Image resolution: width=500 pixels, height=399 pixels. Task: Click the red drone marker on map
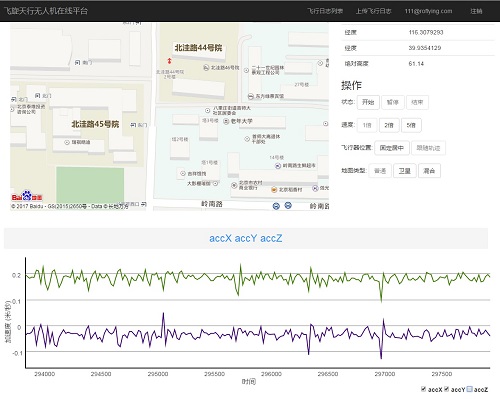point(169,61)
